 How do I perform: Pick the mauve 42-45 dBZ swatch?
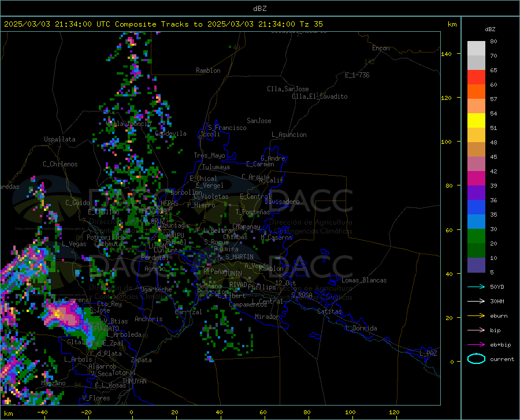(x=476, y=164)
